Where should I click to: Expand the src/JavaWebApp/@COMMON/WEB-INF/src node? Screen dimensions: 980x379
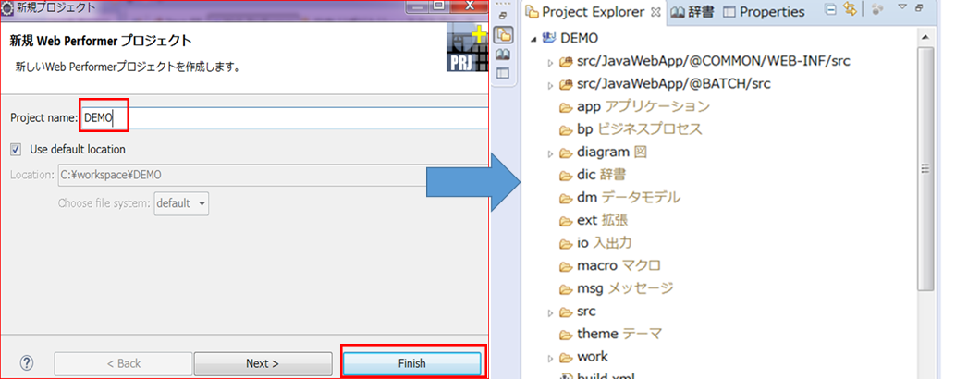550,63
